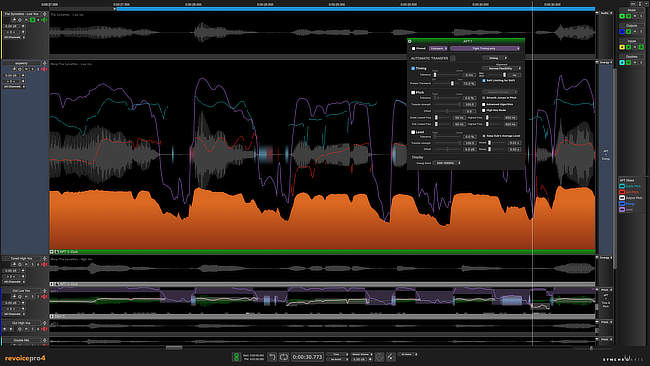This screenshot has width=650, height=366.
Task: Click the Max Shift slider handle
Action: 504,75
